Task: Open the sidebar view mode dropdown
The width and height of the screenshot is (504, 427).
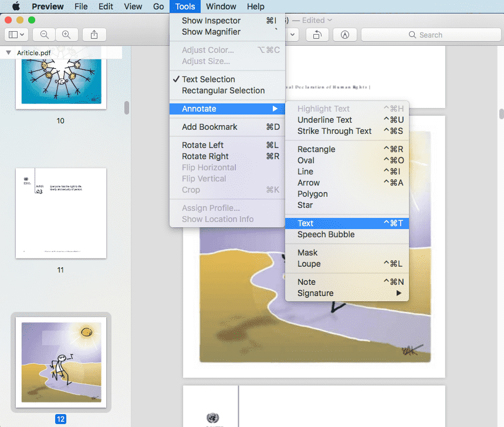Action: (x=15, y=35)
